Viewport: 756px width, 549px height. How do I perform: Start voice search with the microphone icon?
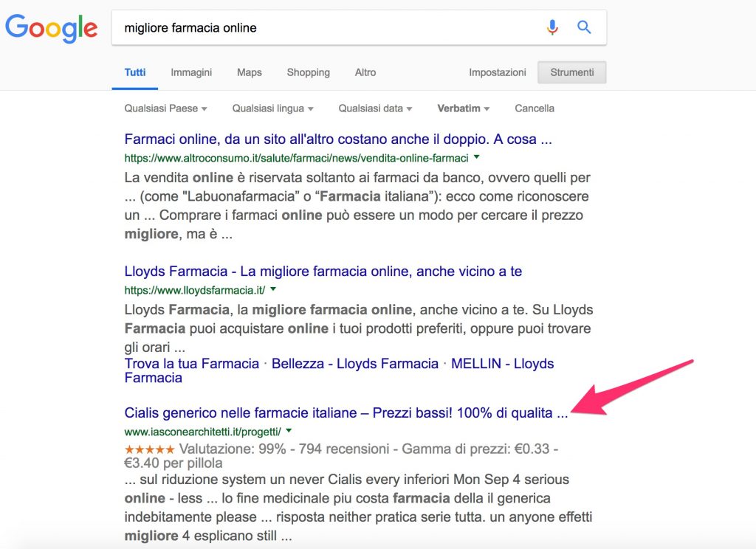pos(552,27)
